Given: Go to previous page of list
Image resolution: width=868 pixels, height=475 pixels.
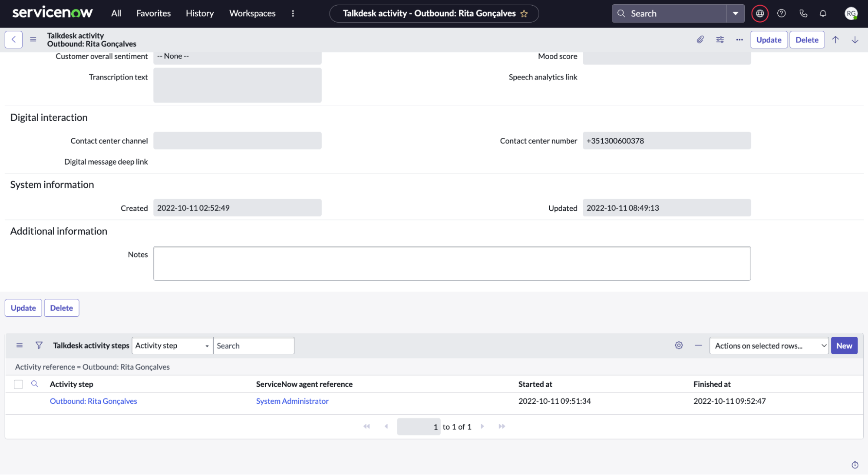Looking at the screenshot, I should coord(386,426).
